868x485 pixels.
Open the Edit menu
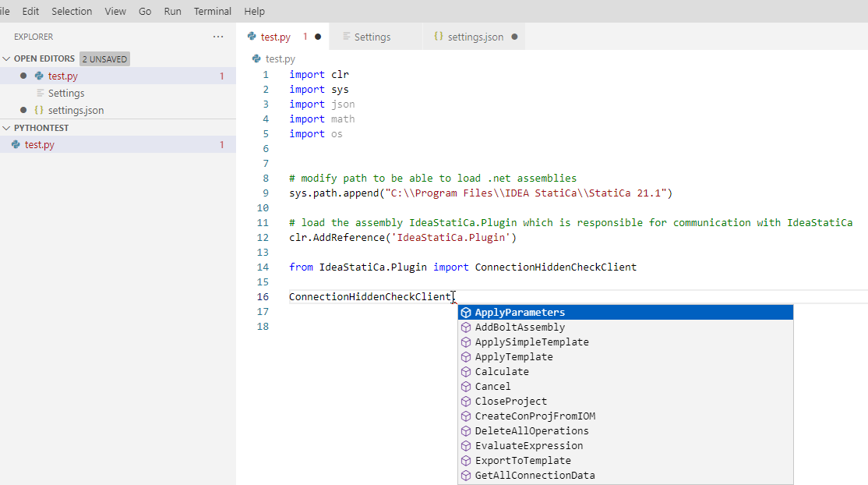(30, 11)
